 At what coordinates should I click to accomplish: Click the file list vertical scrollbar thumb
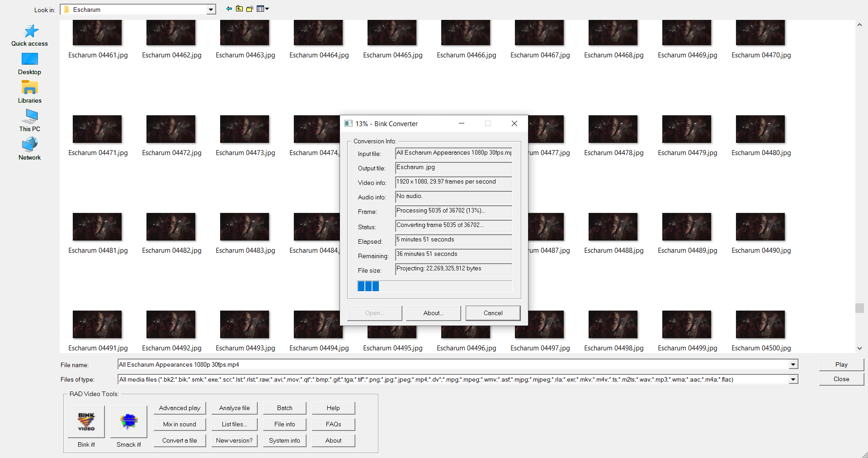(x=859, y=308)
